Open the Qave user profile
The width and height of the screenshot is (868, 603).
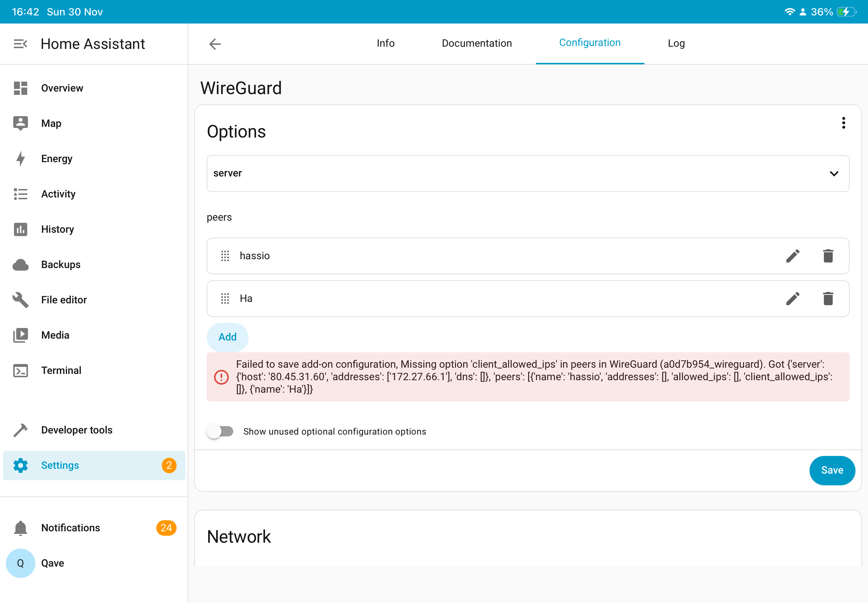tap(52, 563)
